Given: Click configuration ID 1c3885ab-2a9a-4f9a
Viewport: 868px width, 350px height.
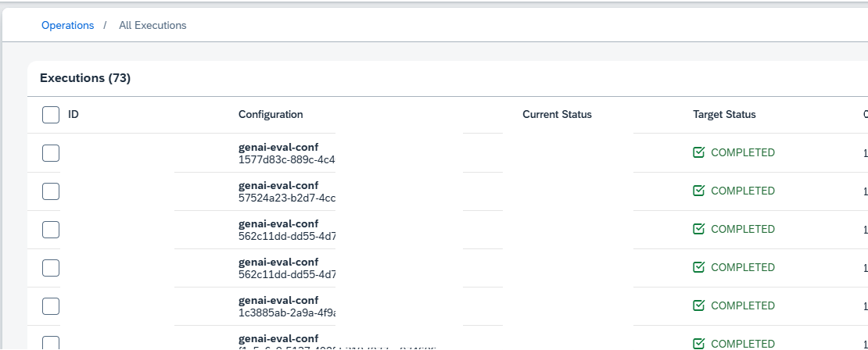Looking at the screenshot, I should (x=287, y=313).
